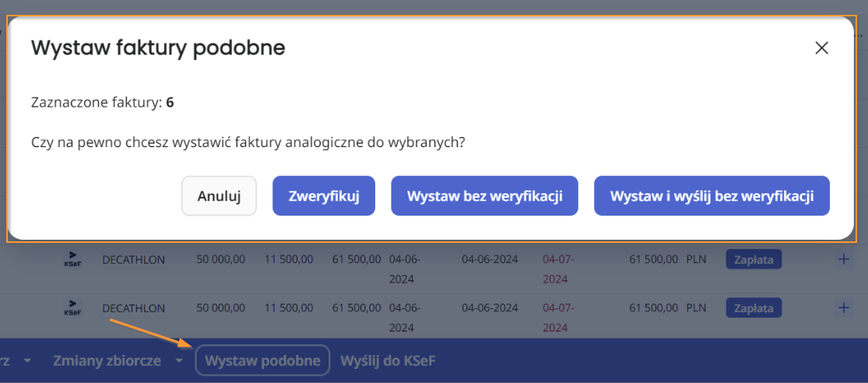Click the Zaznaczone faktury count text
868x383 pixels.
click(103, 103)
